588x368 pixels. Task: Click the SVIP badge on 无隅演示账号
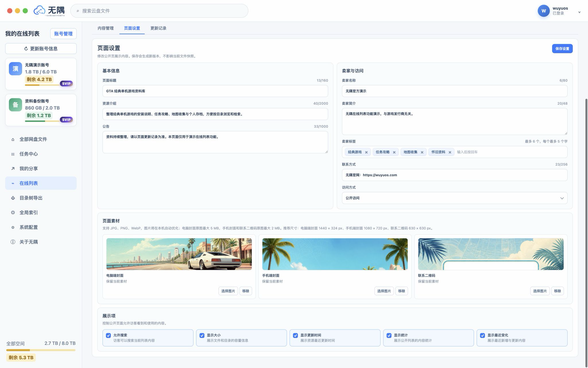click(66, 84)
